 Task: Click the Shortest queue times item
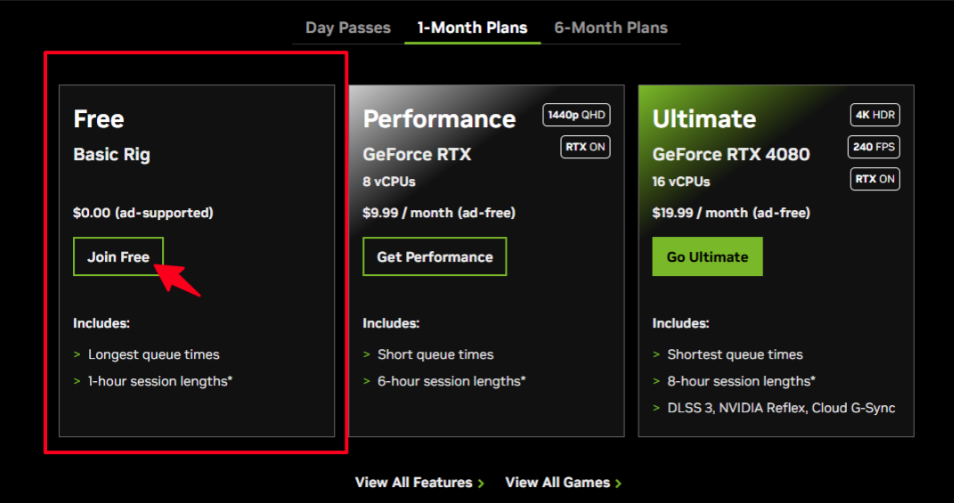(x=735, y=355)
